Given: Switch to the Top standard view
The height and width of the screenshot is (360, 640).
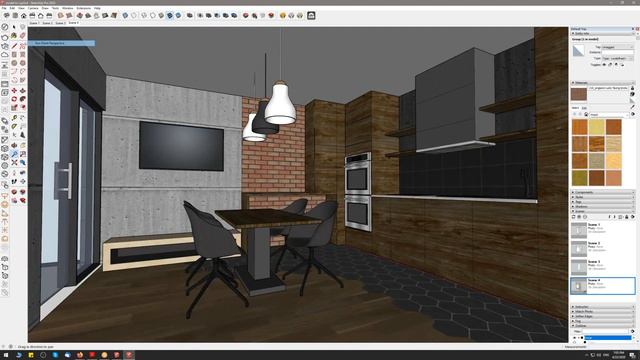Looking at the screenshot, I should [x=15, y=16].
